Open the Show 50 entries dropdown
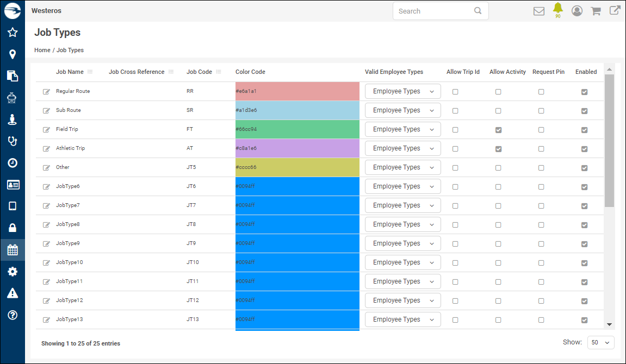The image size is (626, 364). click(601, 342)
